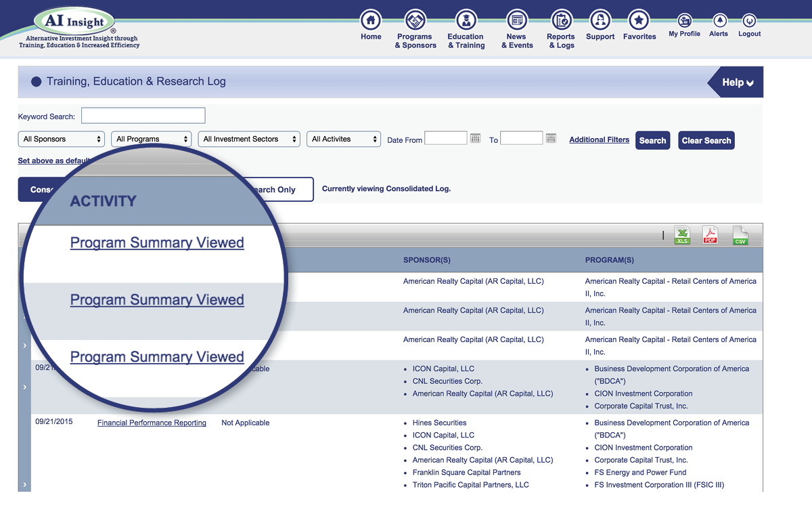
Task: Expand the Help panel
Action: point(736,82)
